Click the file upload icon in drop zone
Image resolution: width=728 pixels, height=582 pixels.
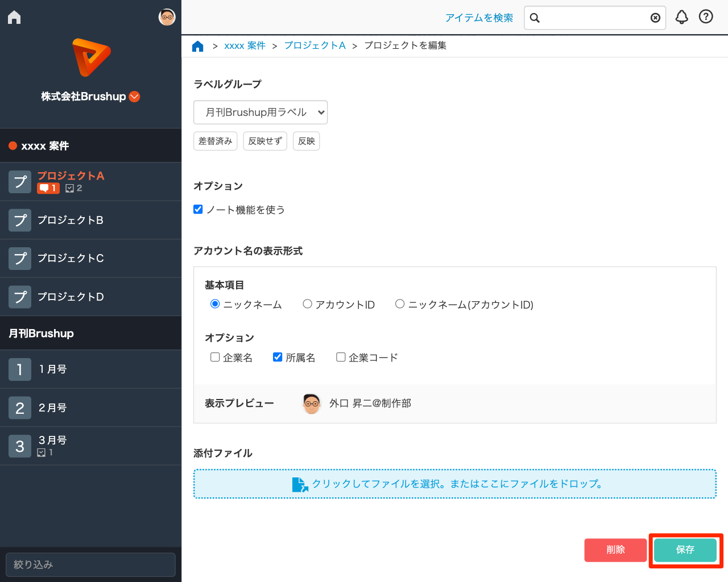click(300, 484)
